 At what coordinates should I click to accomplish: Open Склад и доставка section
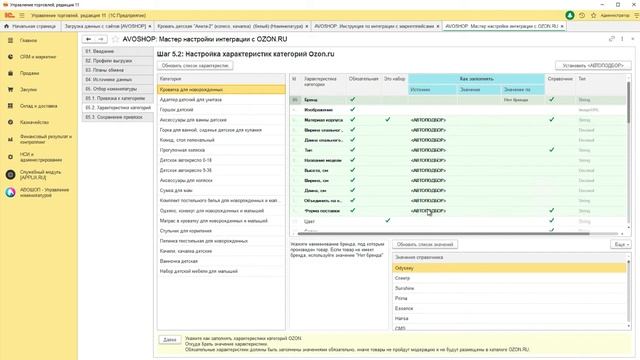pos(39,106)
